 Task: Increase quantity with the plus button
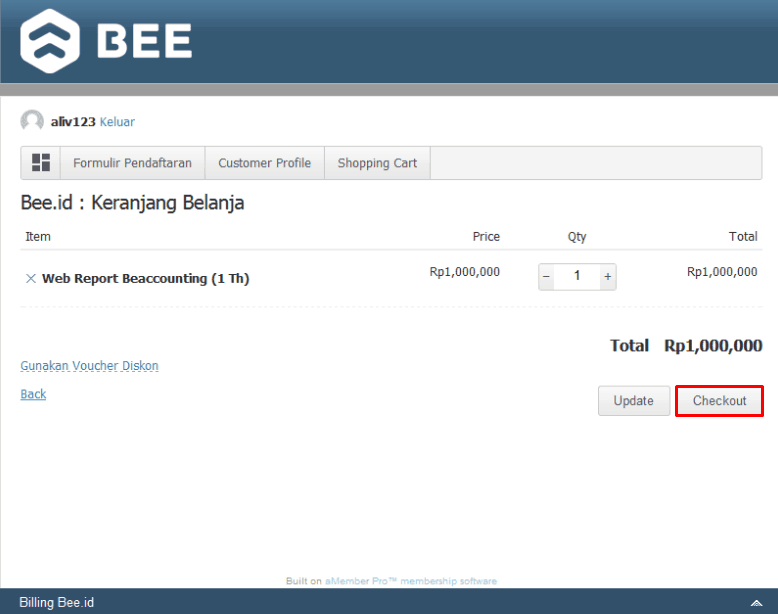pyautogui.click(x=608, y=276)
